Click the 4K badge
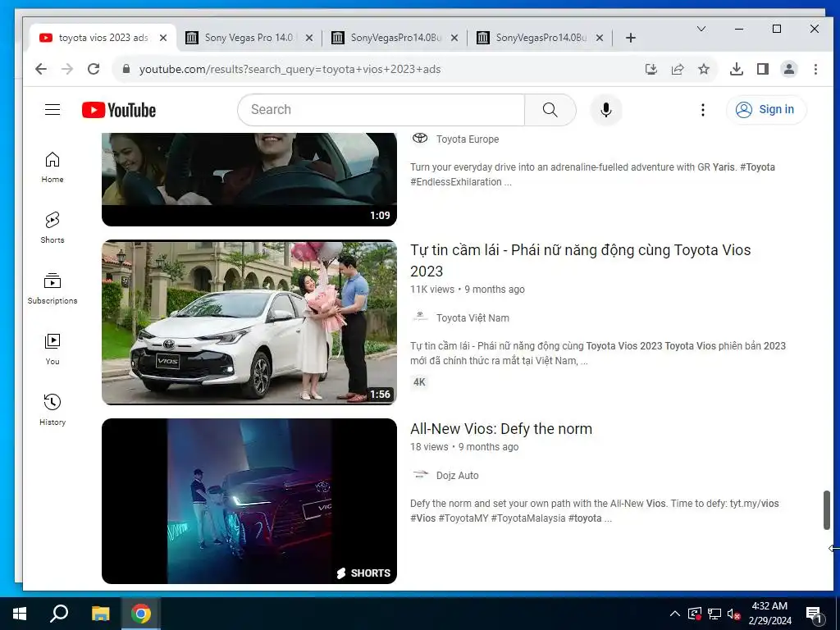This screenshot has width=840, height=630. click(x=419, y=382)
